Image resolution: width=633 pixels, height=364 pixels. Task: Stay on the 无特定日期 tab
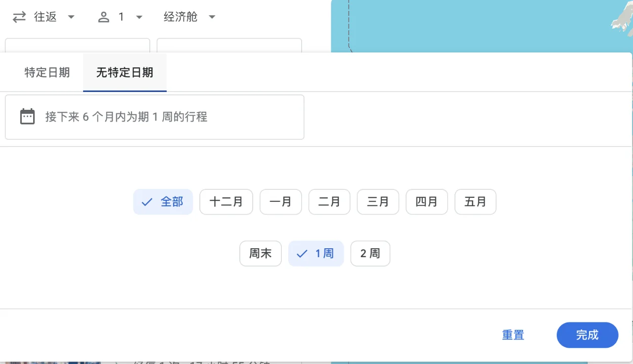pyautogui.click(x=125, y=72)
